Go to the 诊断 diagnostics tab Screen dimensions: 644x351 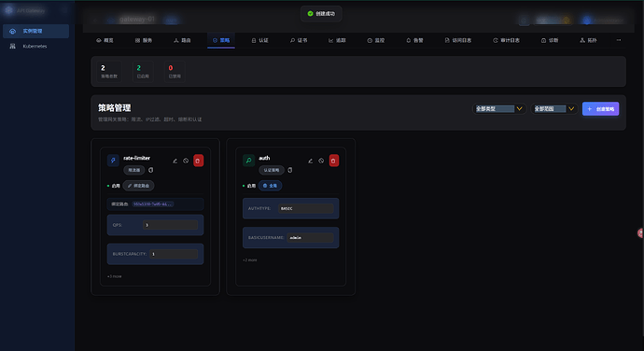(550, 40)
